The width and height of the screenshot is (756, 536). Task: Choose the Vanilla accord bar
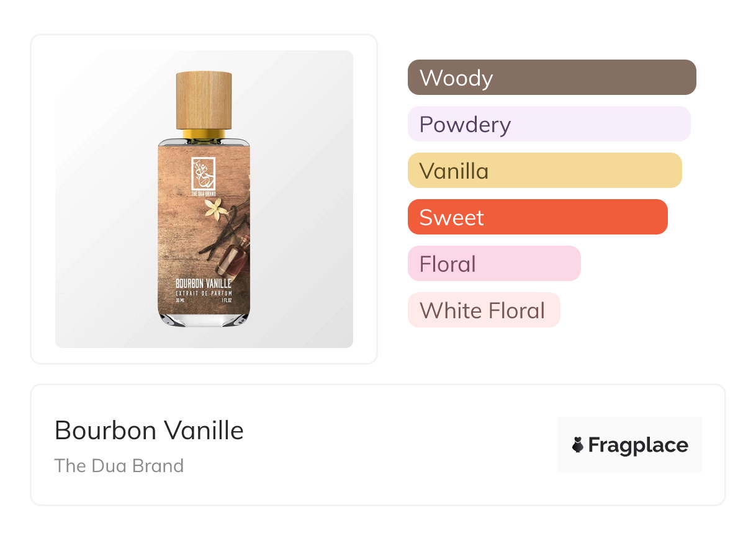click(x=544, y=171)
